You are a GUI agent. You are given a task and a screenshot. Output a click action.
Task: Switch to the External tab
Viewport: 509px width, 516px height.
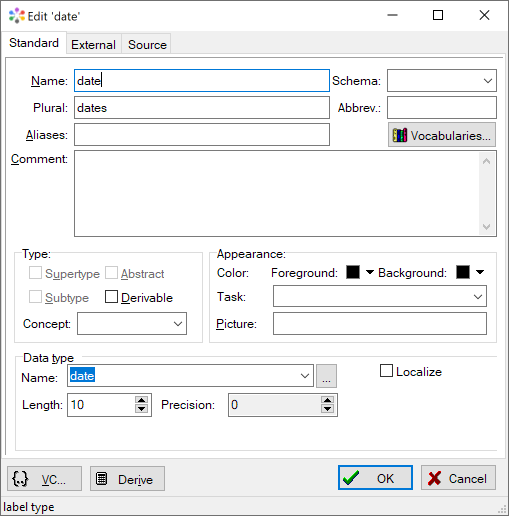pos(93,44)
